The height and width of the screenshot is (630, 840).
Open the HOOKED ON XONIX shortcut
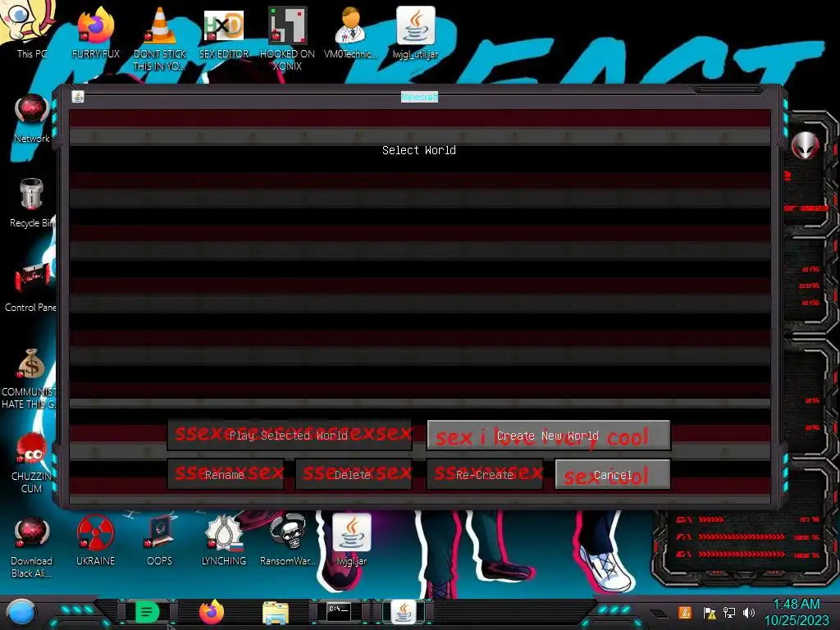coord(287,38)
